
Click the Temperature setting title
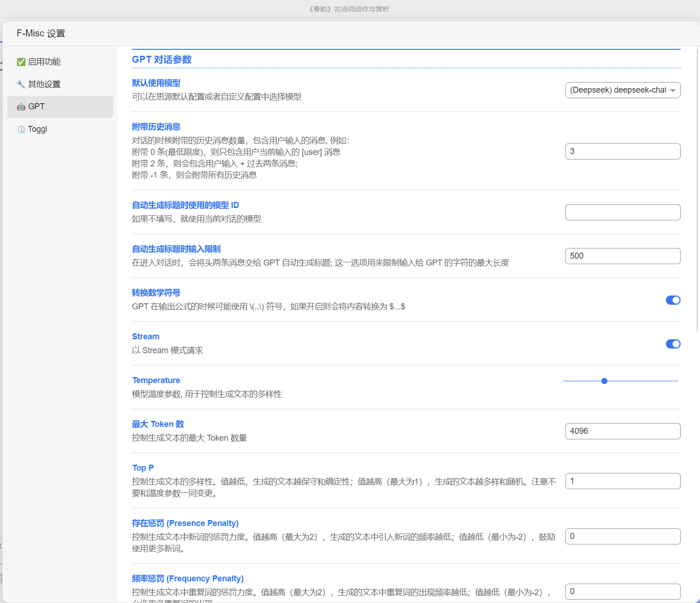tap(156, 380)
